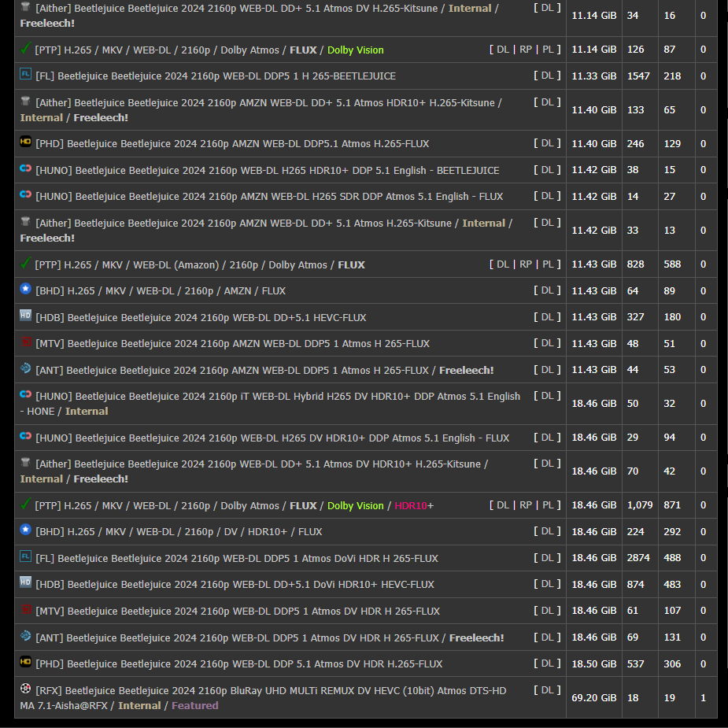
Task: Click DL for the BHD DV / HDR10+ / FLUX release
Action: 548,531
